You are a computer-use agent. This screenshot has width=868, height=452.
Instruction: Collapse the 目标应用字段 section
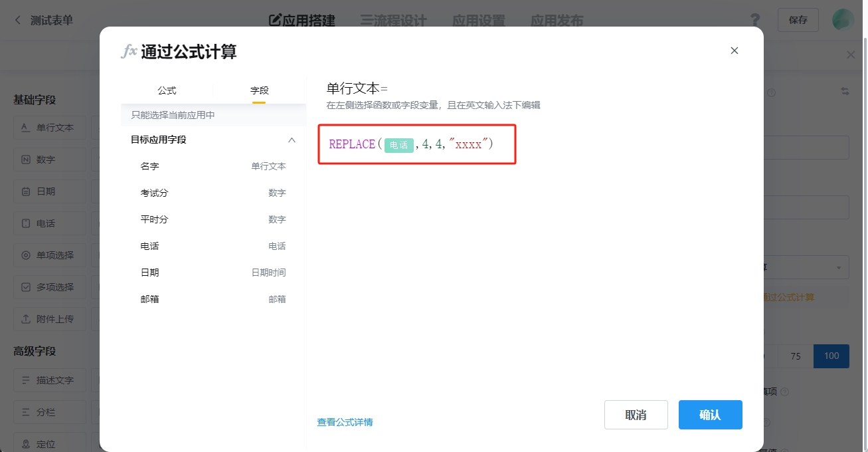(291, 140)
